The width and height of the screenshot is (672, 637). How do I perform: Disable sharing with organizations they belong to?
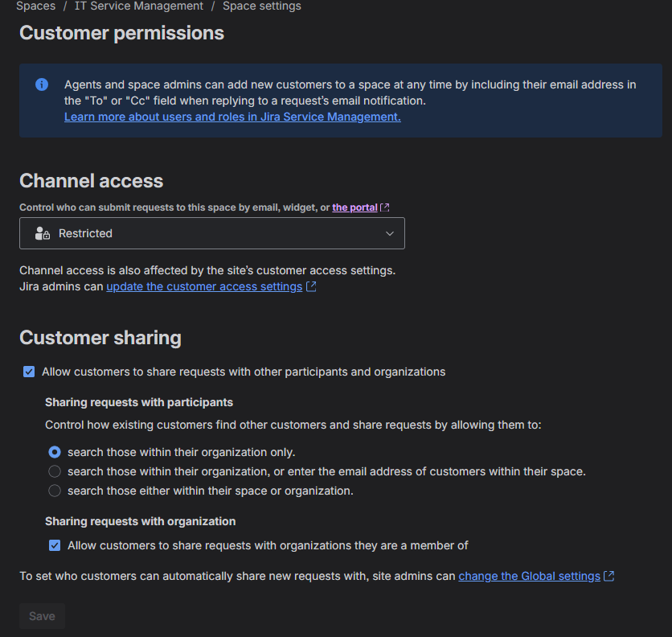pyautogui.click(x=54, y=545)
